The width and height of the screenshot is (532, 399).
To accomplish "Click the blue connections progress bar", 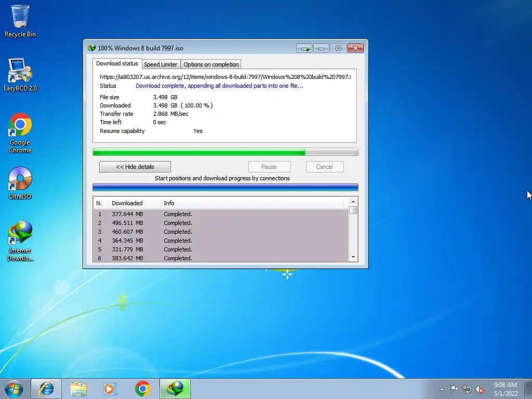I will [x=225, y=187].
